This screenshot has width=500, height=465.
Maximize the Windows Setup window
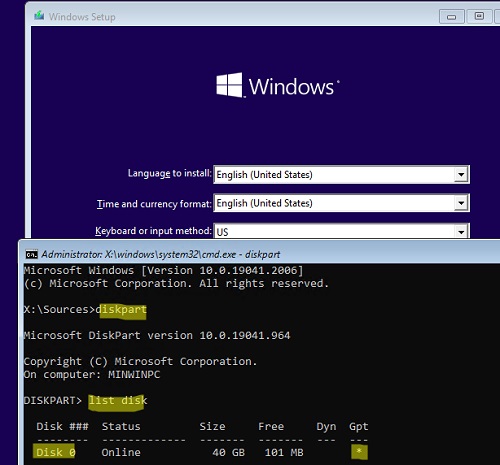coord(479,16)
